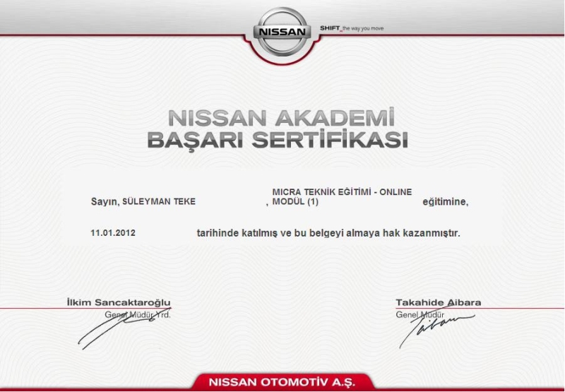Image resolution: width=565 pixels, height=392 pixels.
Task: Click the 'NISSAN OTOMOTİV A.Ş.' red banner
Action: pos(282,382)
